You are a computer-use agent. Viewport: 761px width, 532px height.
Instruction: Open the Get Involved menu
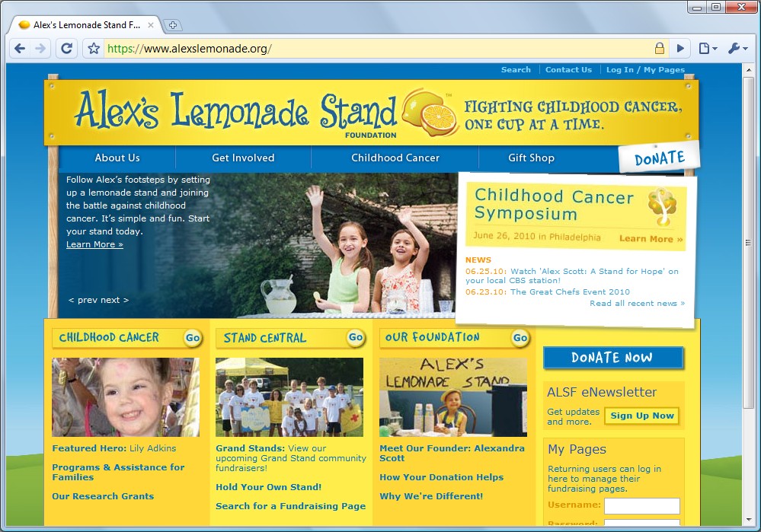click(x=243, y=158)
